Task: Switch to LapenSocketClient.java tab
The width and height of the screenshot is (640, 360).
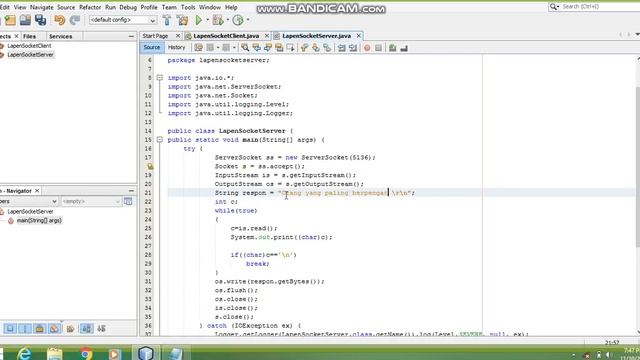Action: click(226, 36)
